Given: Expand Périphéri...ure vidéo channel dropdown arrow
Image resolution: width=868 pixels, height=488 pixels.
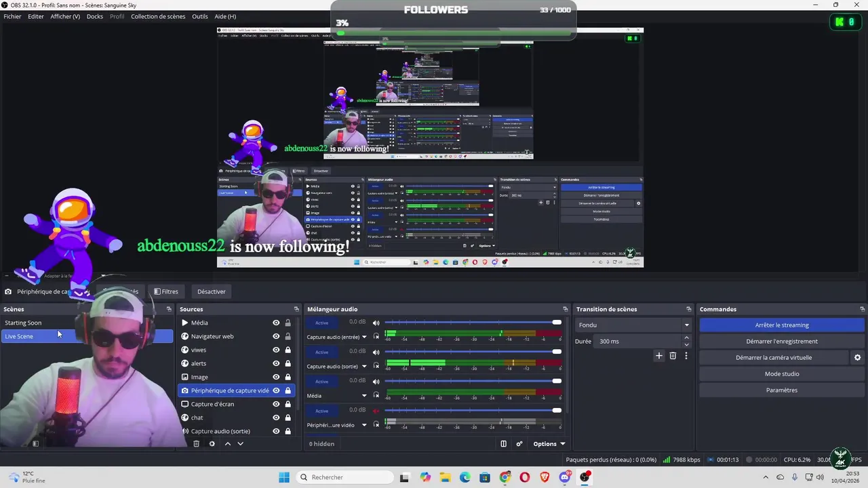Looking at the screenshot, I should pos(364,426).
